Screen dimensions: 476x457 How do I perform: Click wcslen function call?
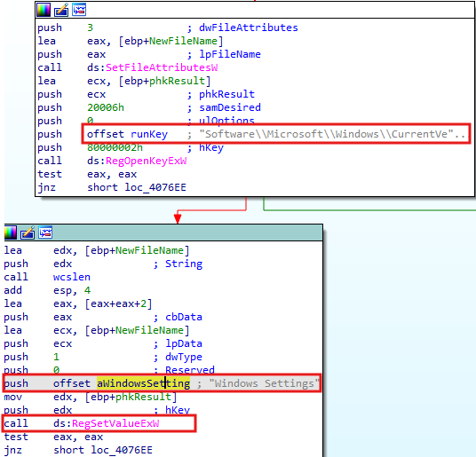72,277
